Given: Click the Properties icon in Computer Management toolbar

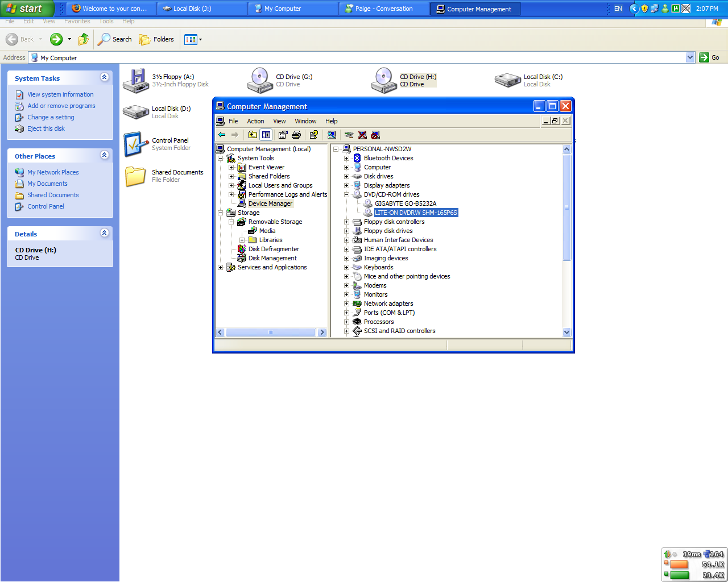Looking at the screenshot, I should pos(283,135).
